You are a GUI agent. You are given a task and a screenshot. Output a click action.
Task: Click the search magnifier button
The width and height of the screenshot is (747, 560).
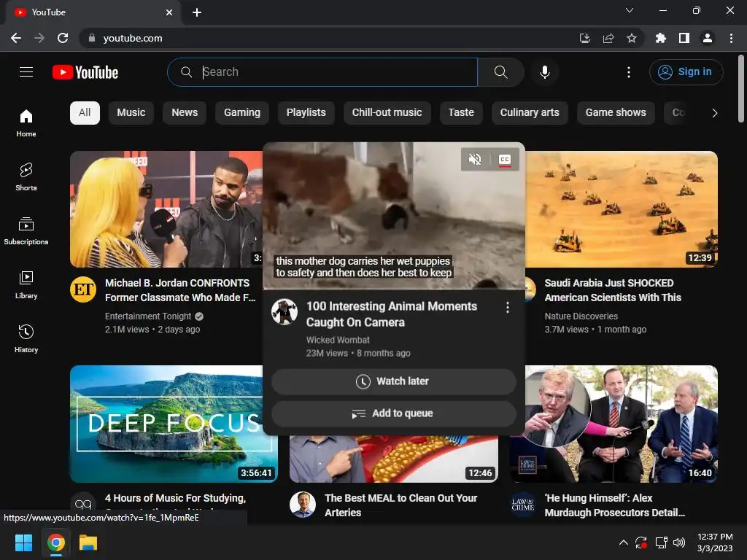500,72
